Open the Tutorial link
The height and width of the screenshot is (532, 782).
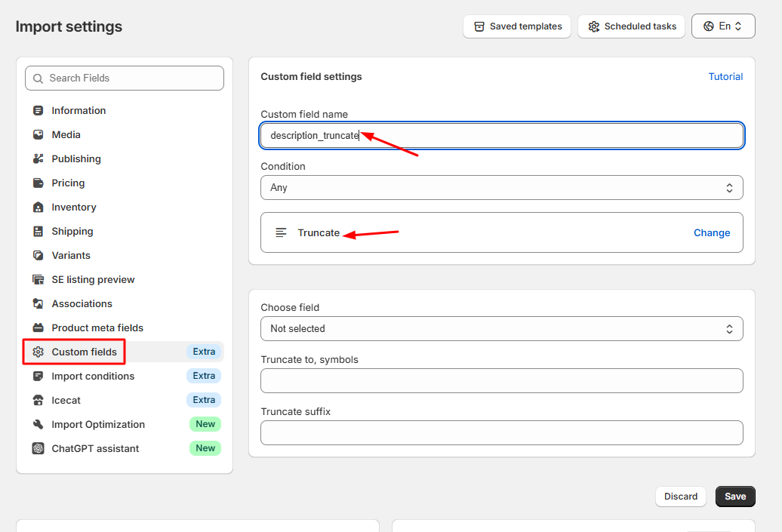(725, 77)
